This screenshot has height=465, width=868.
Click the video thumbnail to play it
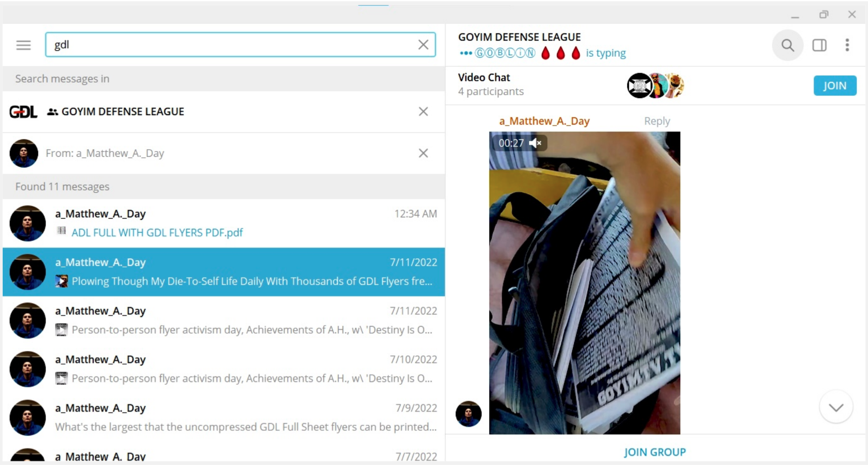coord(585,282)
